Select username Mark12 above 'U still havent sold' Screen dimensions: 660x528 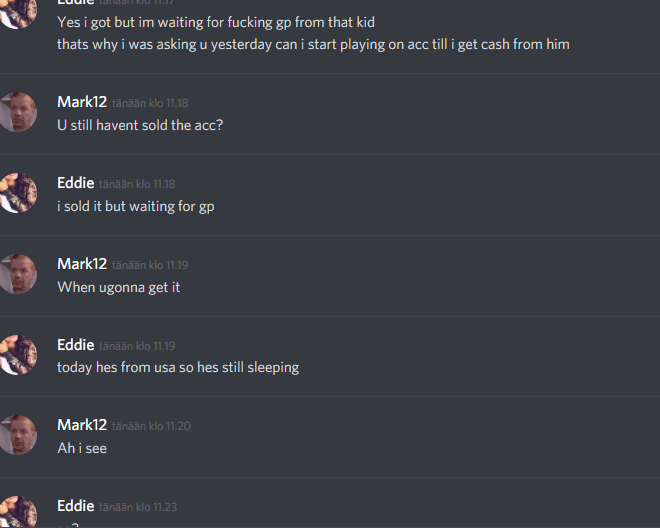click(x=82, y=102)
